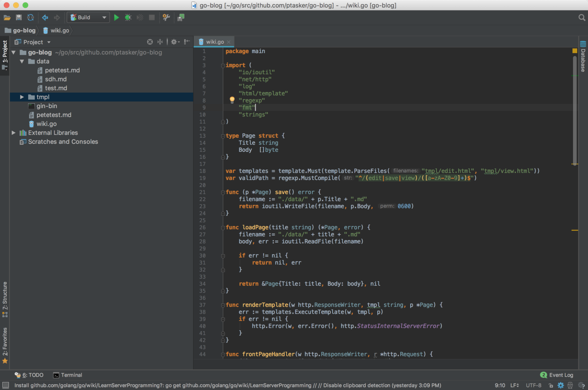Click the tool window toggle square icon
Image resolution: width=588 pixels, height=390 pixels.
5,385
